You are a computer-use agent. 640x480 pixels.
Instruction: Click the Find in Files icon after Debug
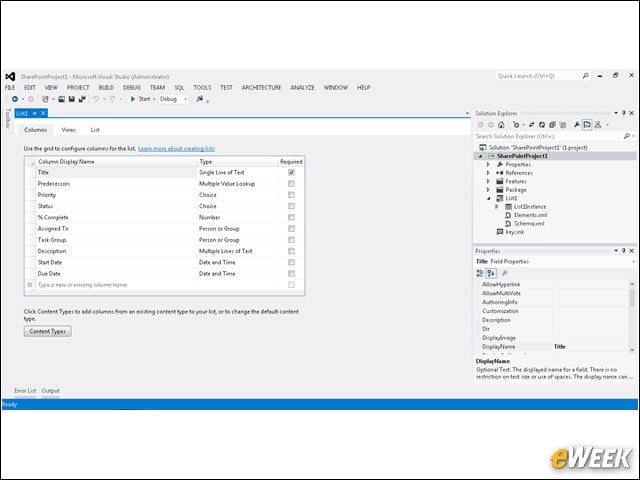tap(200, 99)
